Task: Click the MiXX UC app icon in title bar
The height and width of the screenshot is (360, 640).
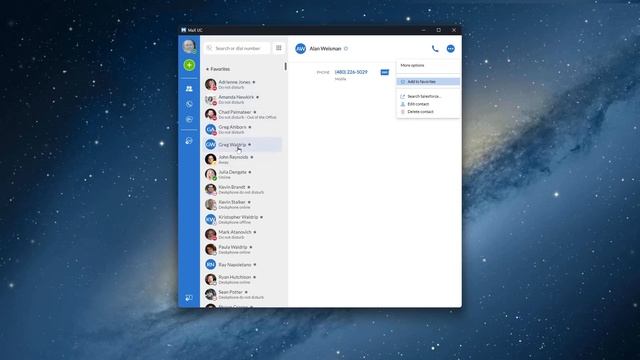Action: tap(184, 30)
